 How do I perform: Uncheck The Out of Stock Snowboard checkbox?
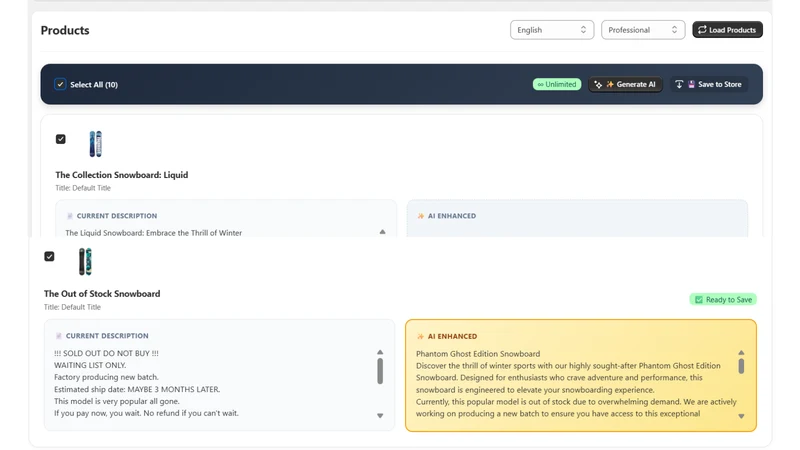49,256
